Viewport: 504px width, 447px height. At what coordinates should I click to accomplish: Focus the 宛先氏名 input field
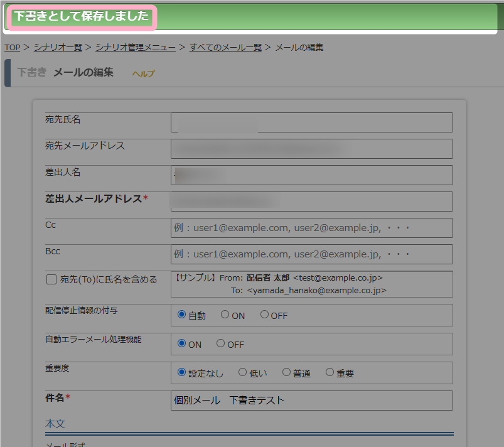point(312,122)
